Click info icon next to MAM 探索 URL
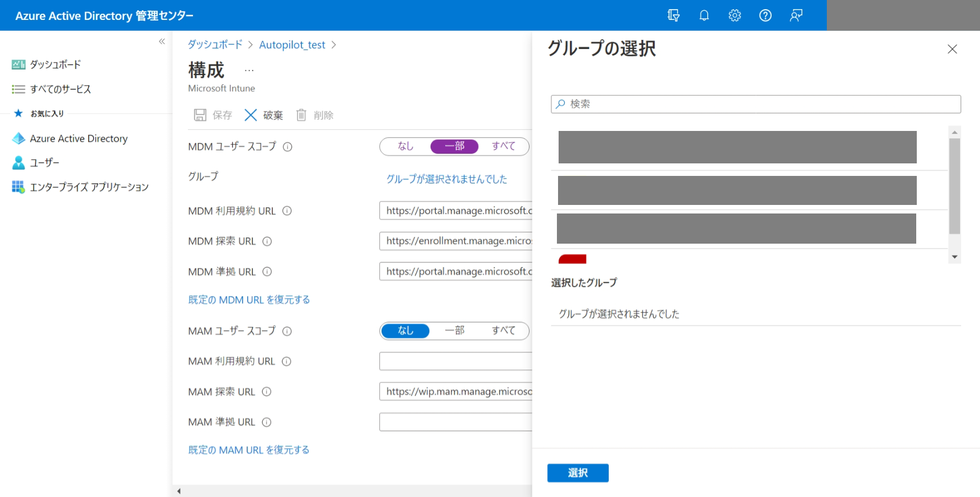The width and height of the screenshot is (980, 497). click(266, 392)
